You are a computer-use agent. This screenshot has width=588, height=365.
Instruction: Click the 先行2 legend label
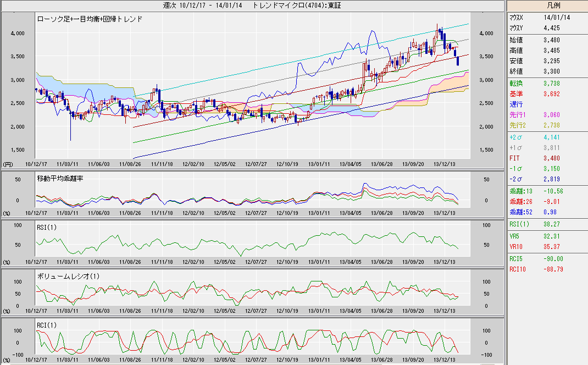(x=517, y=125)
